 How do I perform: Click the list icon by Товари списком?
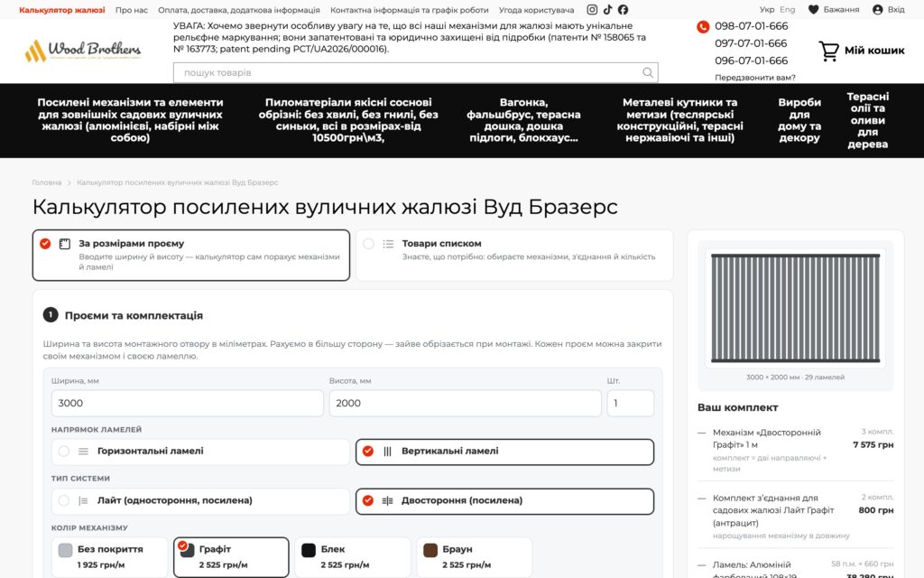pos(388,244)
